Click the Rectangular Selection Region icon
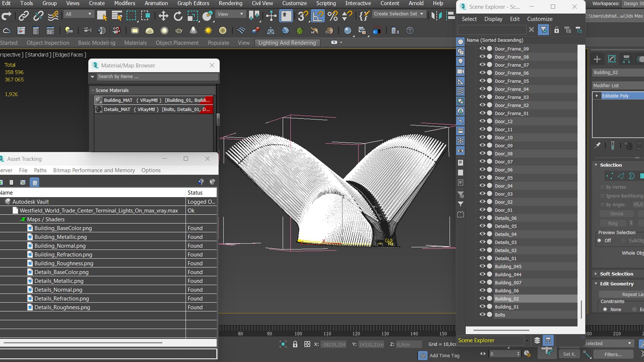The image size is (644, 362). tap(131, 16)
